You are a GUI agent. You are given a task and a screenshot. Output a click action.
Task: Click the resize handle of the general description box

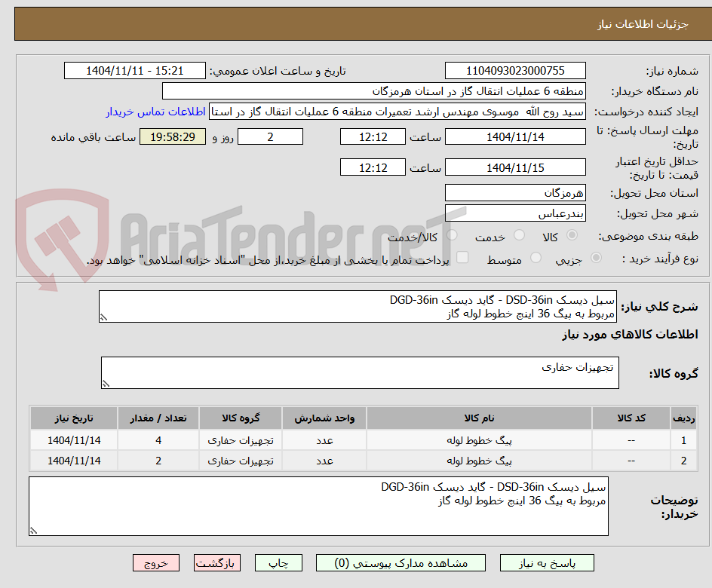pos(103,318)
